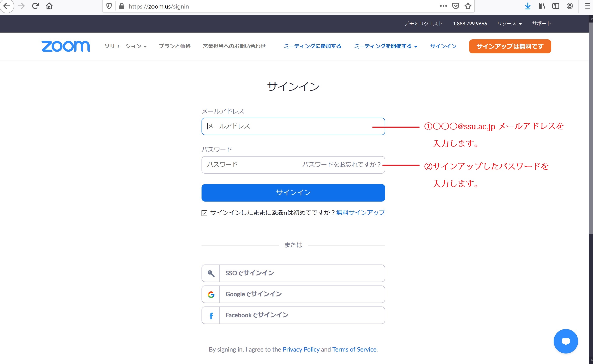Click the browser forward arrow button
The image size is (593, 364).
tap(21, 6)
